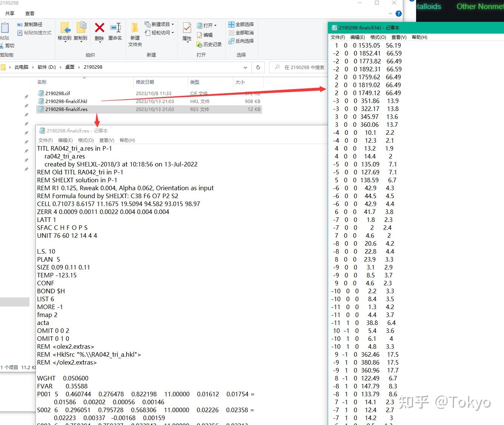Expand the Easy access (轻松访问) dropdown
The height and width of the screenshot is (425, 504).
click(x=159, y=33)
